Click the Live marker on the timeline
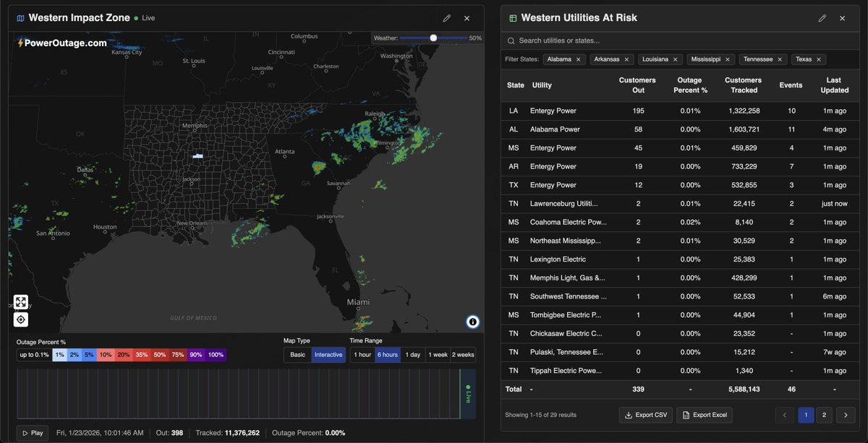Image resolution: width=868 pixels, height=443 pixels. [468, 394]
